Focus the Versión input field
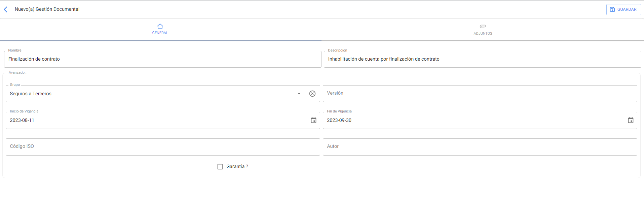Viewport: 644px width, 199px height. [480, 94]
